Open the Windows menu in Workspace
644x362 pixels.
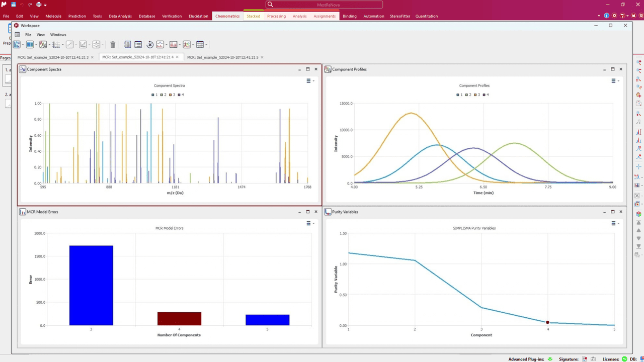(58, 35)
